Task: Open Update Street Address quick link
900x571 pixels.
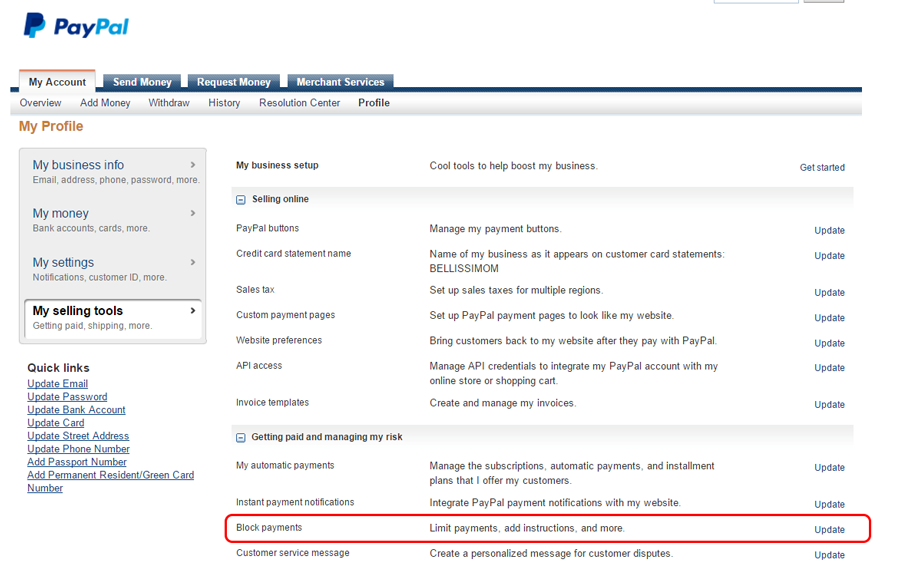Action: tap(78, 436)
